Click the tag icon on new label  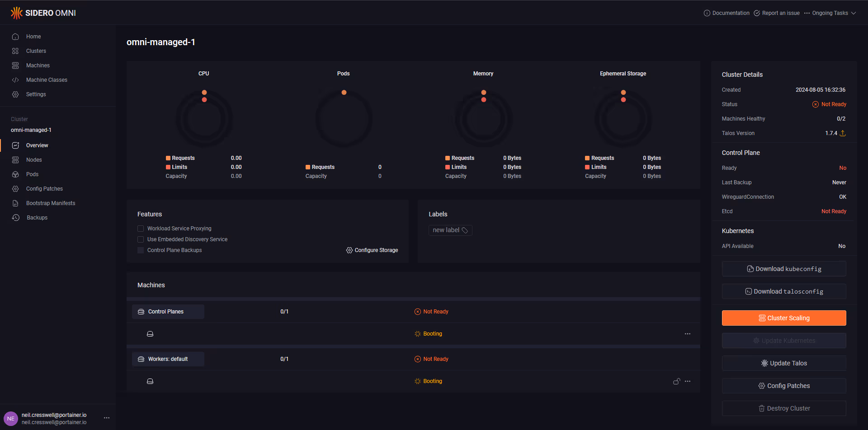pos(465,230)
